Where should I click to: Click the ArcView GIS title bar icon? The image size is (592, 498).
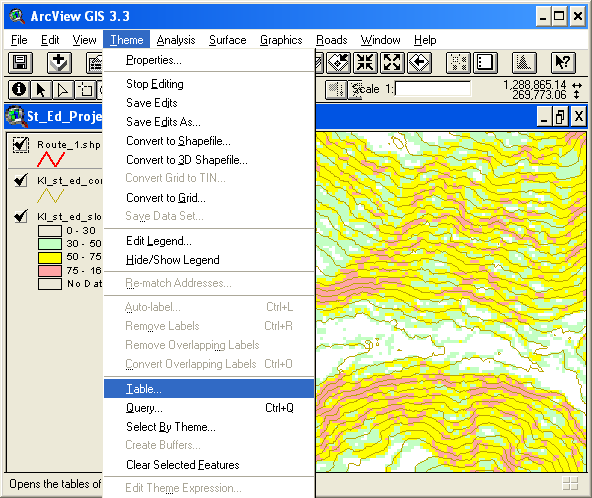pyautogui.click(x=17, y=16)
